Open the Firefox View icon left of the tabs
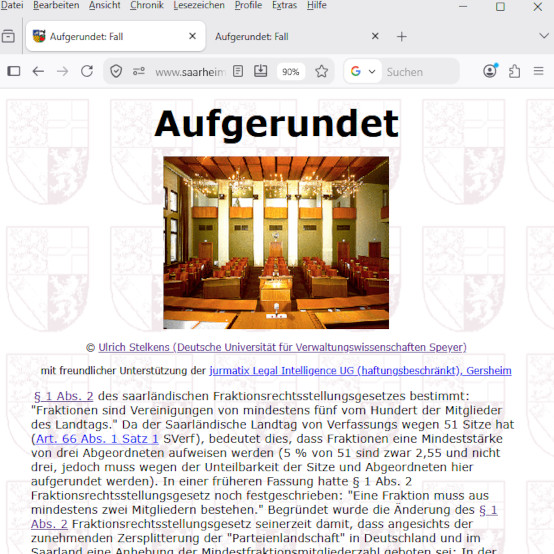The image size is (554, 554). pos(8,36)
